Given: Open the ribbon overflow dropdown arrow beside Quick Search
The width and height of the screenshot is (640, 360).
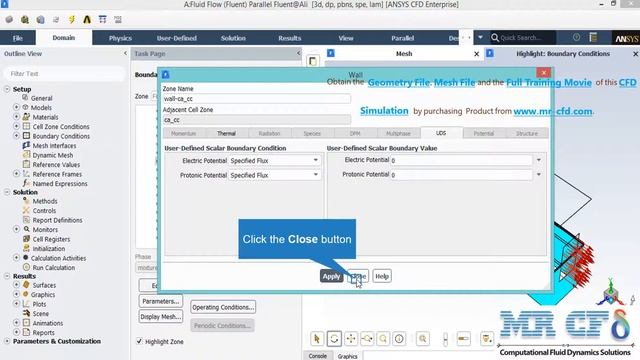Looking at the screenshot, I should tap(480, 37).
